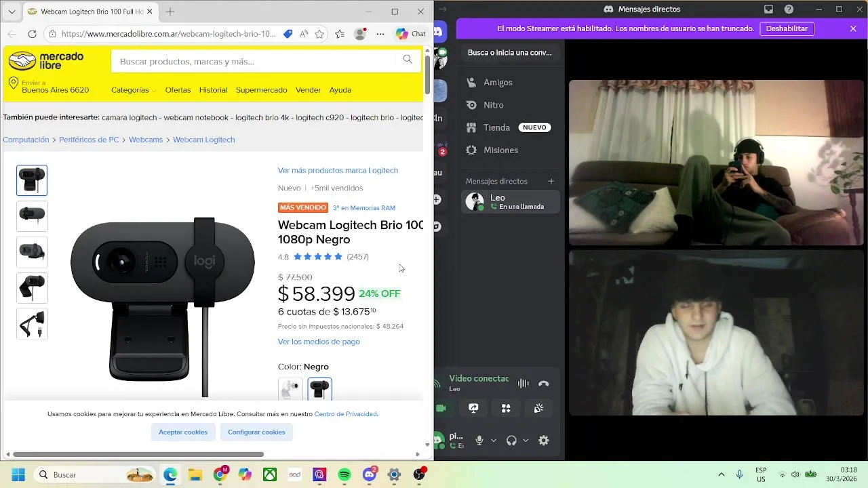The width and height of the screenshot is (868, 488).
Task: Expand headphone output options chevron
Action: (526, 441)
